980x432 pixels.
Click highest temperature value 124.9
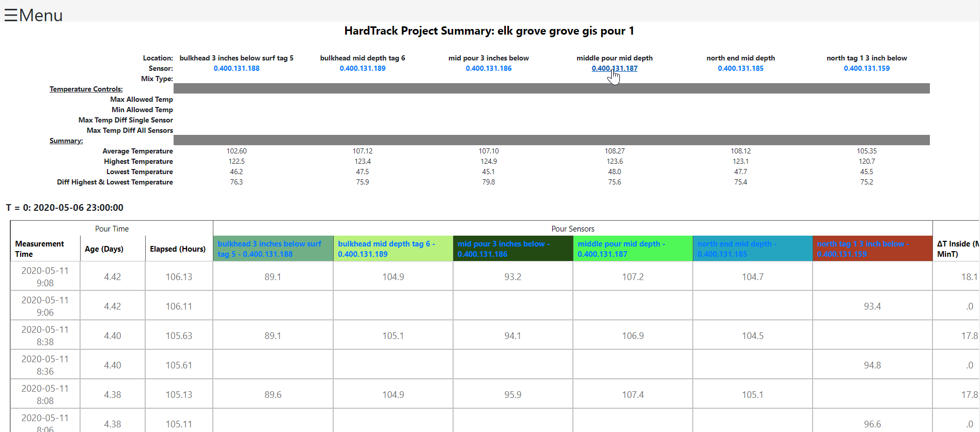(489, 161)
